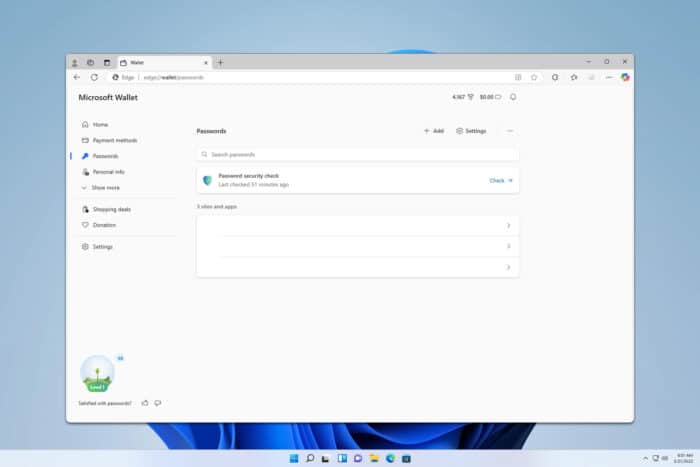700x467 pixels.
Task: Open Donation page
Action: tap(99, 225)
